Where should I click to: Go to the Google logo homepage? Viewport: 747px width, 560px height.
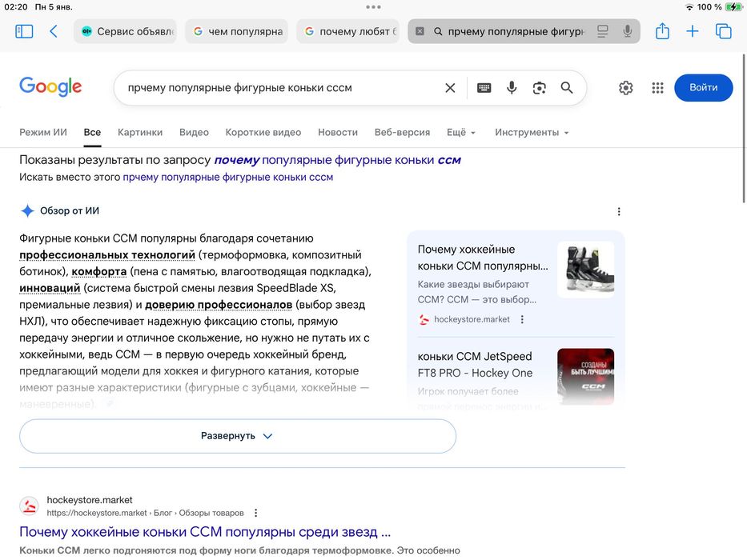tap(50, 87)
